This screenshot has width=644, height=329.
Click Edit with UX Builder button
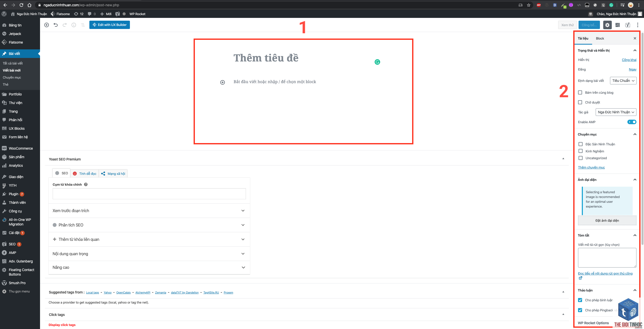pyautogui.click(x=110, y=25)
